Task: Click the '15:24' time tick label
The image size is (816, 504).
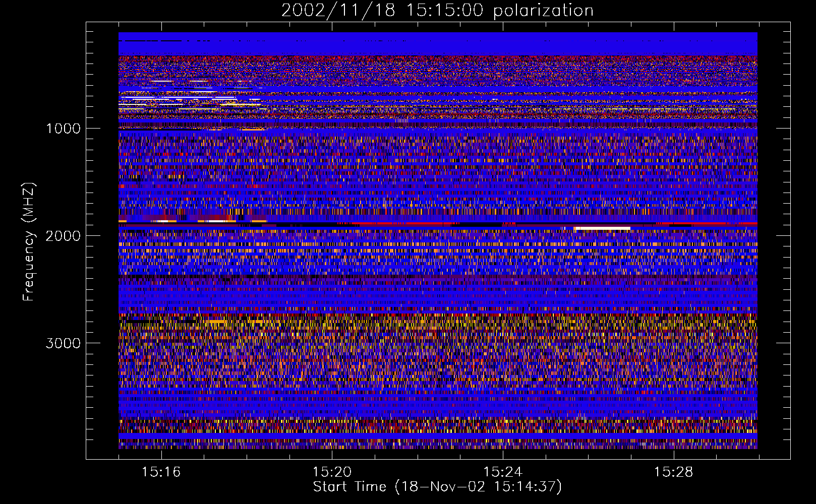Action: pos(502,472)
